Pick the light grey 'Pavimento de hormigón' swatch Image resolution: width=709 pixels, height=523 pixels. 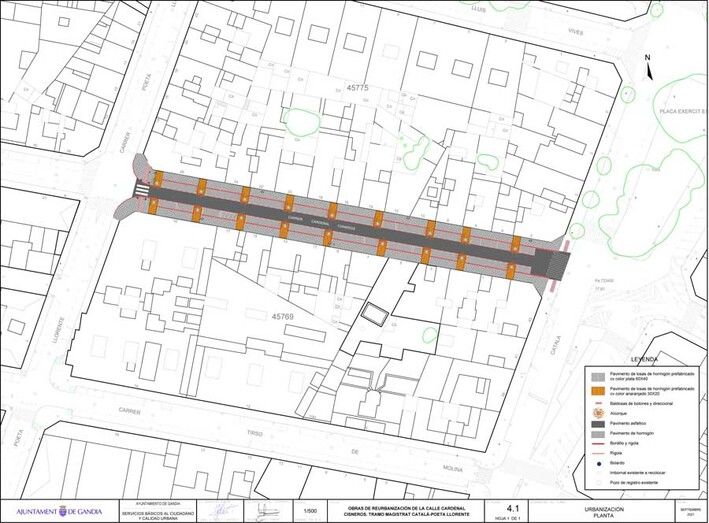click(x=599, y=433)
